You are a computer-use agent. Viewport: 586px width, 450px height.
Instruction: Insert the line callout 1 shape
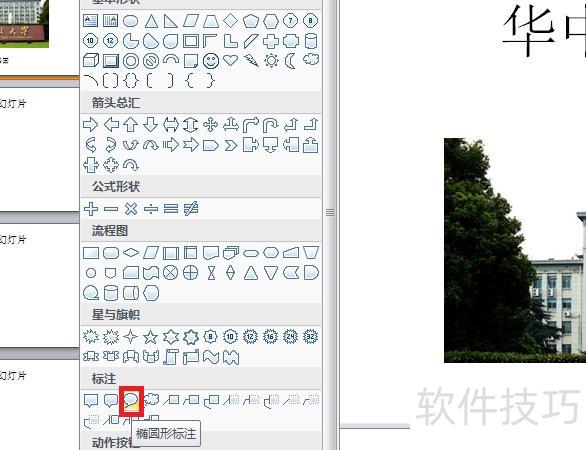pos(171,400)
